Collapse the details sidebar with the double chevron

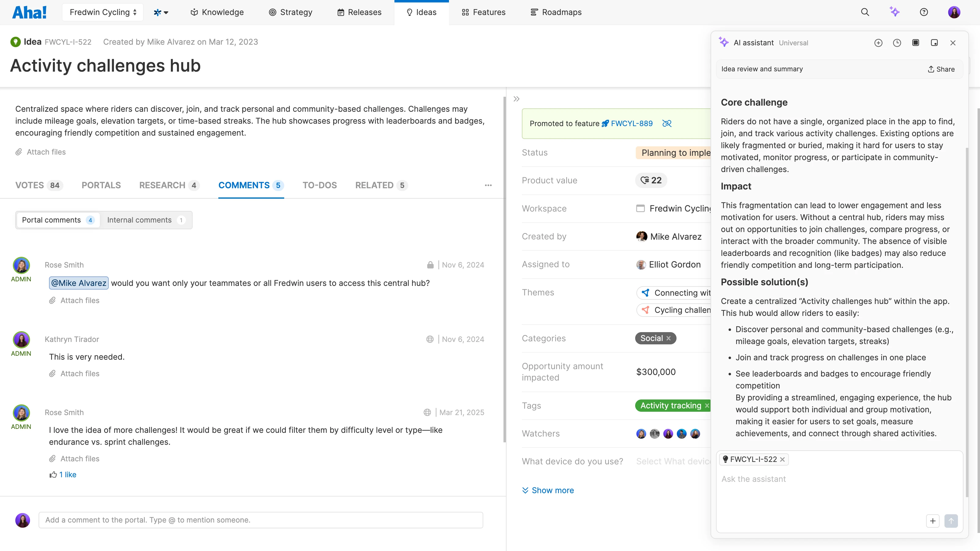click(x=516, y=99)
